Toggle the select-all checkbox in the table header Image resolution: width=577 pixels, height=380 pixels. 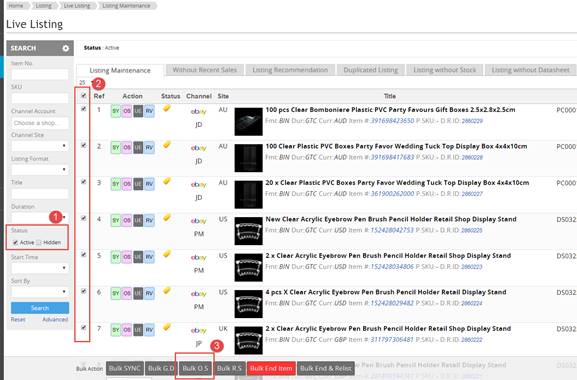(84, 96)
